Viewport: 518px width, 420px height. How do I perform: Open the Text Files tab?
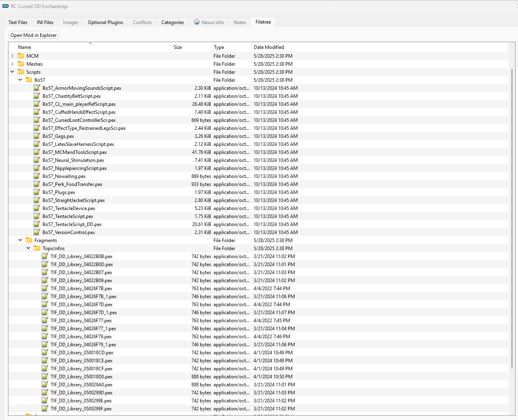tap(18, 22)
